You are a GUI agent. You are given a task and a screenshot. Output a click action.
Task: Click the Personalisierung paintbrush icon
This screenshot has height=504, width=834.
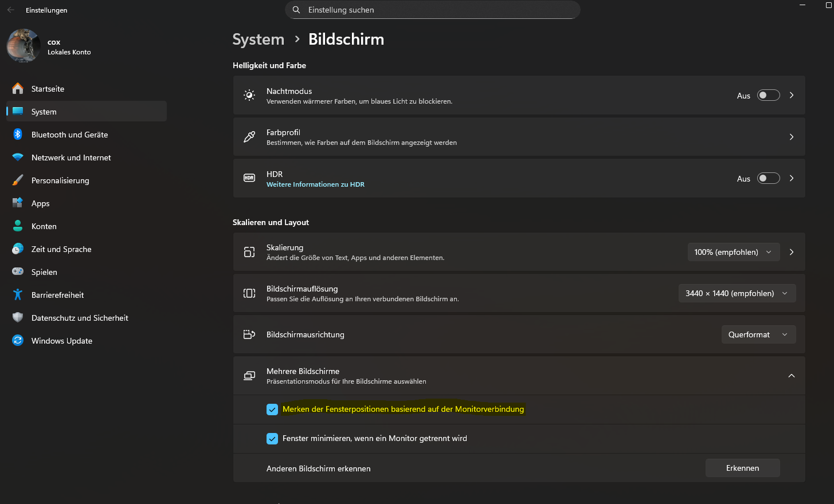click(x=18, y=180)
